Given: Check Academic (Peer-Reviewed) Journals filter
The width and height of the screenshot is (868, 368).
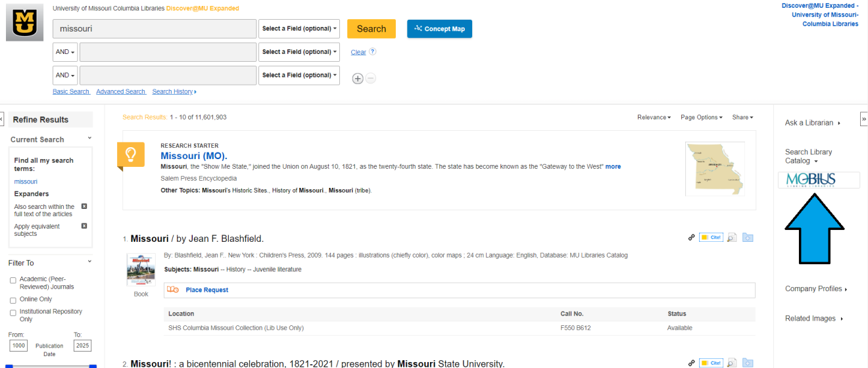Looking at the screenshot, I should coord(13,281).
